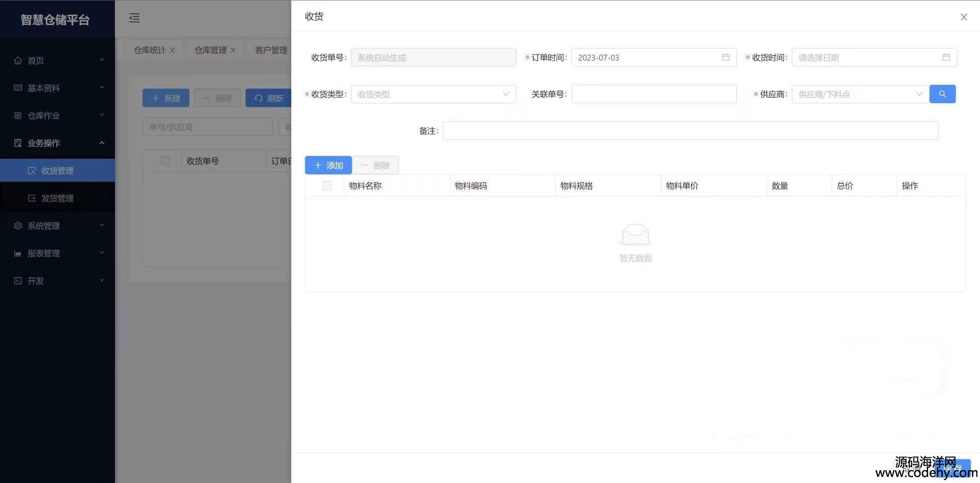The image size is (980, 483).
Task: Open the 订单时间 calendar icon
Action: 726,57
